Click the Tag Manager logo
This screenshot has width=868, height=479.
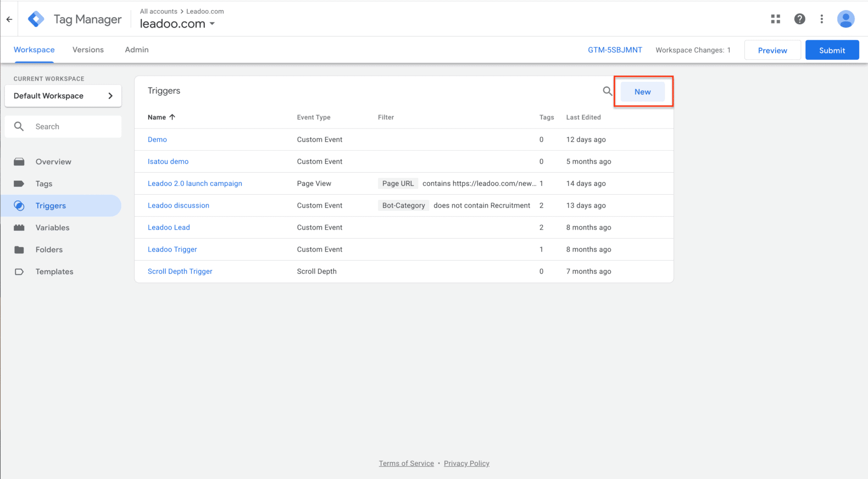36,19
